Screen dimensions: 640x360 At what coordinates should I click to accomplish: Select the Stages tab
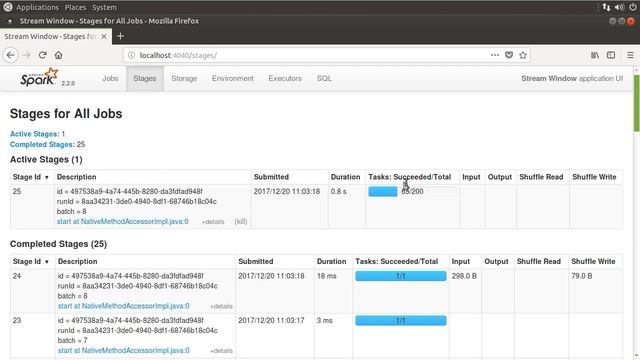click(x=145, y=78)
